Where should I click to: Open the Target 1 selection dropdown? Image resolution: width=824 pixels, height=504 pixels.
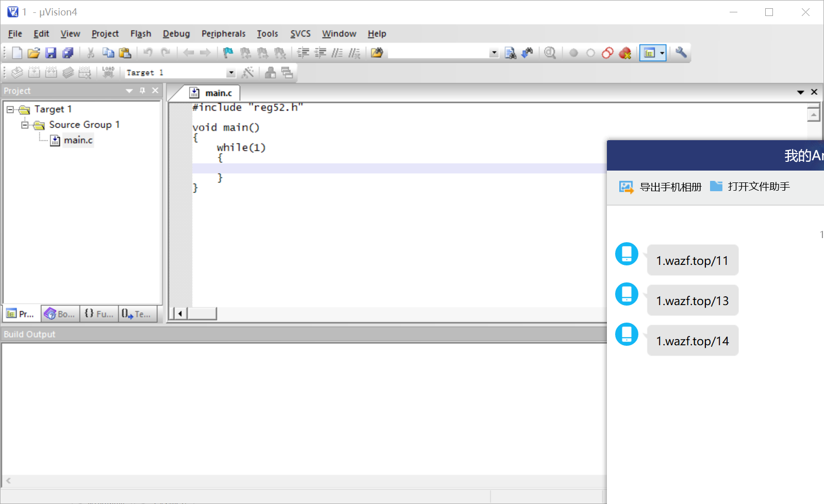(231, 73)
